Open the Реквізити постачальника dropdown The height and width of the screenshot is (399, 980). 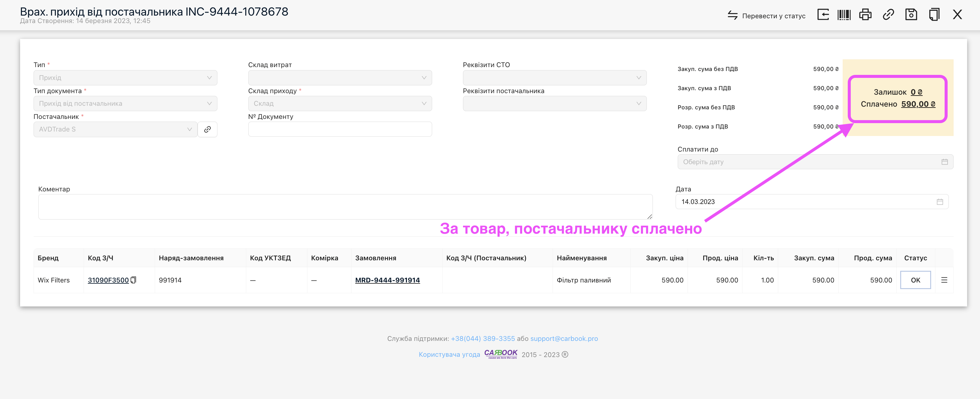coord(554,103)
